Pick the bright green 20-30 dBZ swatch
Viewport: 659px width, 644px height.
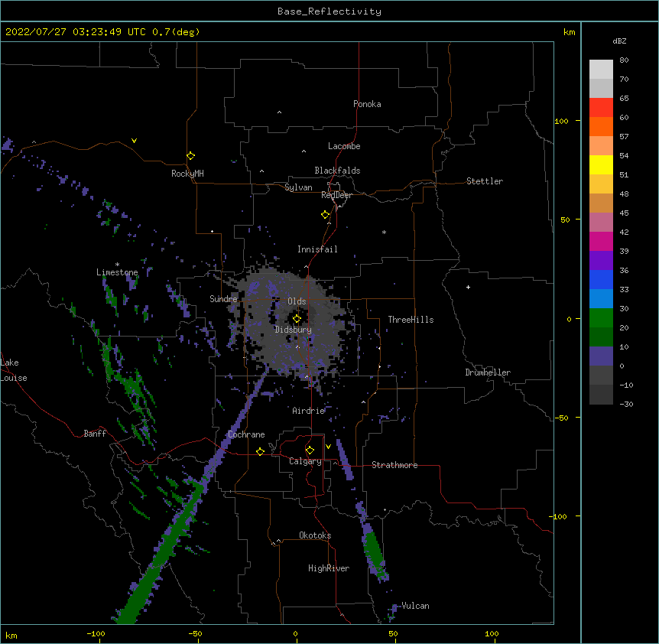601,318
